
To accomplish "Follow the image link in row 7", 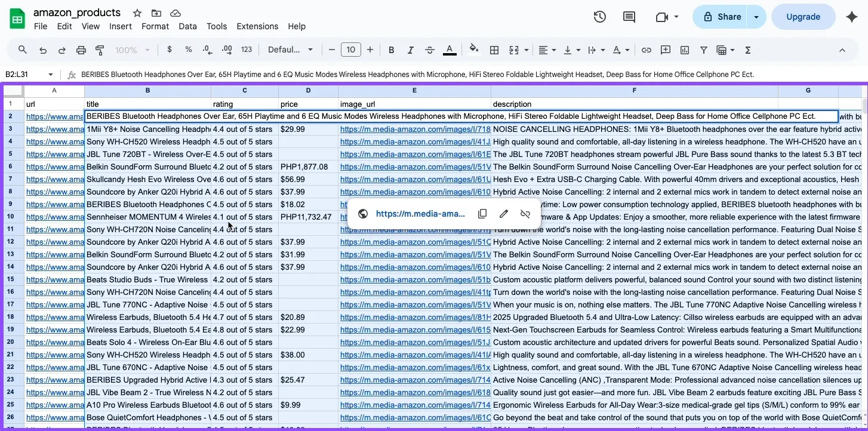I will pyautogui.click(x=414, y=179).
